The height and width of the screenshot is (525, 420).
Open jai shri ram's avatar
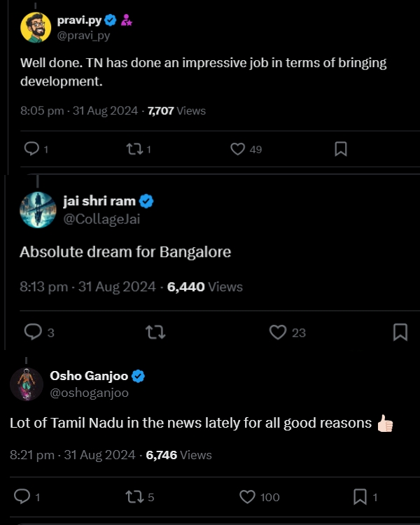38,209
